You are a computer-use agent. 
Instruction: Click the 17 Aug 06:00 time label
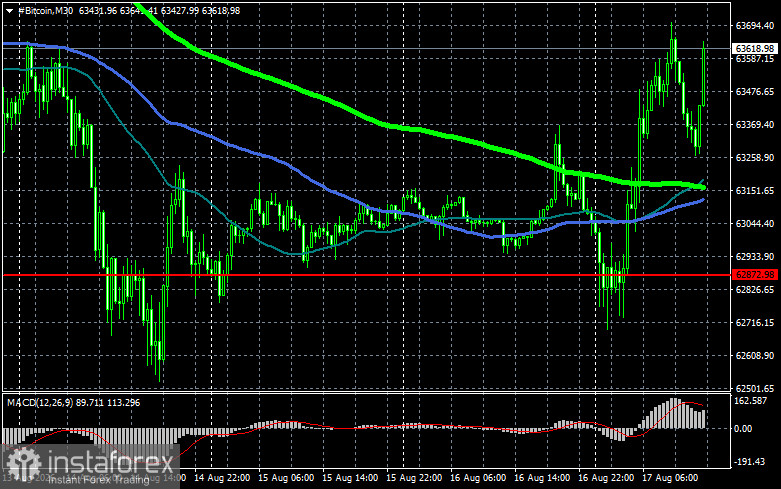670,478
